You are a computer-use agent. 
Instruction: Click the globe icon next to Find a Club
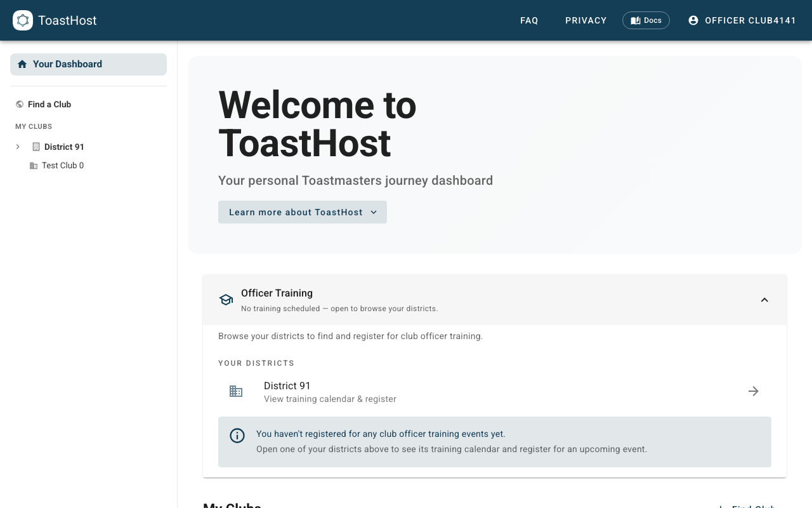(x=20, y=104)
